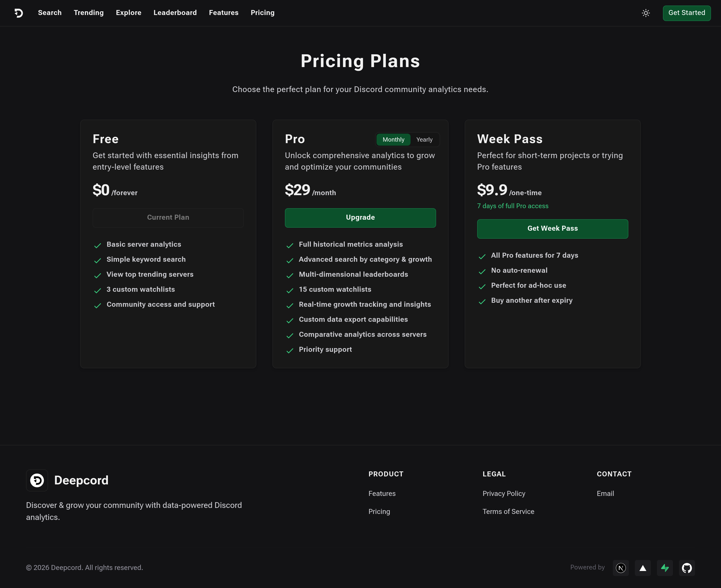Click the Deepcord logo in navbar
This screenshot has width=721, height=588.
[x=19, y=13]
